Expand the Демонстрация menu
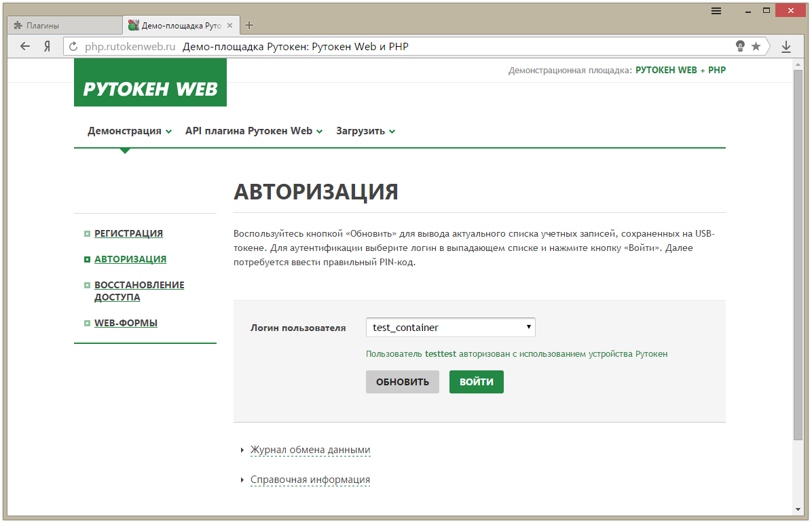Image resolution: width=812 pixels, height=523 pixels. click(x=129, y=131)
